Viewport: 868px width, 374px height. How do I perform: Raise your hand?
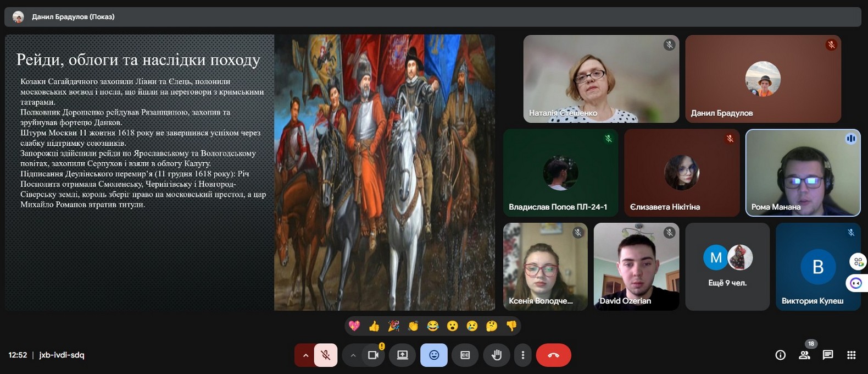497,355
